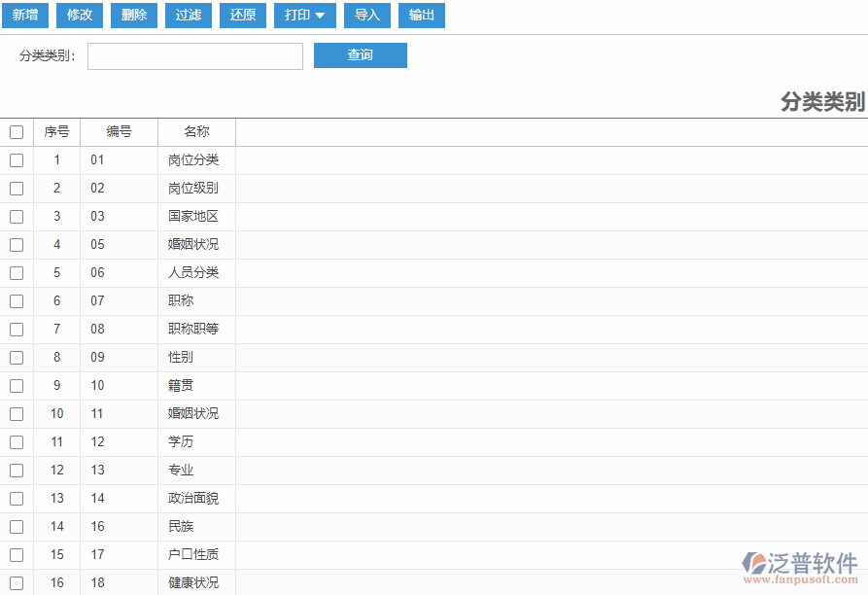Click the 还原 (Restore) toolbar button

pyautogui.click(x=242, y=16)
